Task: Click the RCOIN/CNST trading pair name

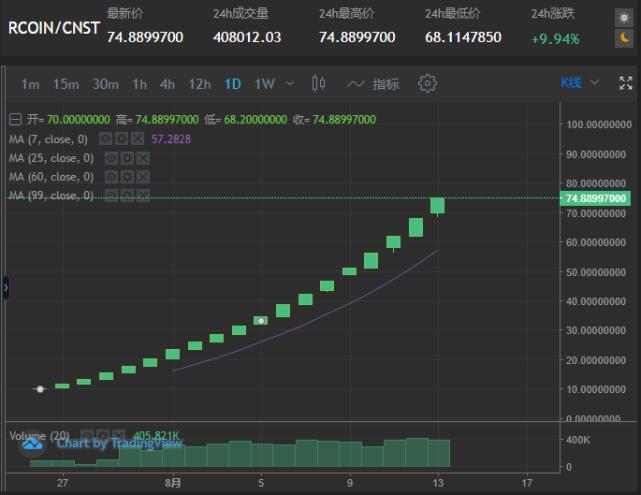Action: pyautogui.click(x=53, y=28)
